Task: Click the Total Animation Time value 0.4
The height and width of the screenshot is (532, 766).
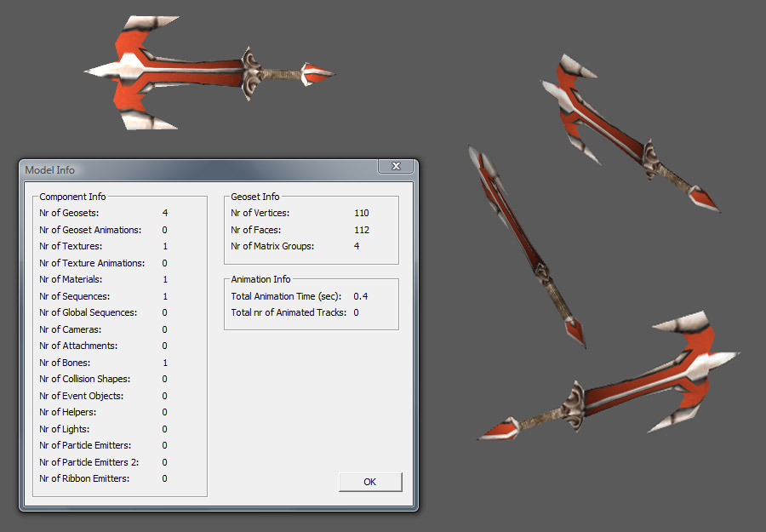Action: (x=361, y=296)
